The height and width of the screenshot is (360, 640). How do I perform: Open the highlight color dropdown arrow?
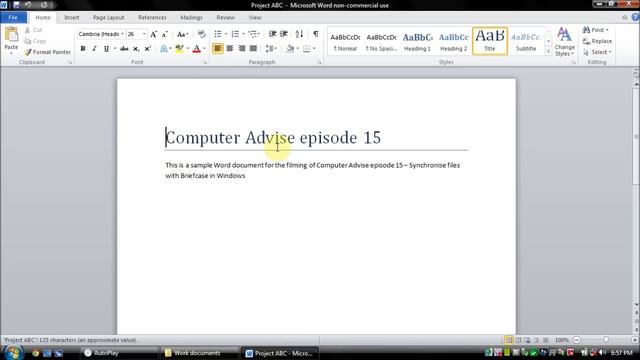tap(187, 49)
